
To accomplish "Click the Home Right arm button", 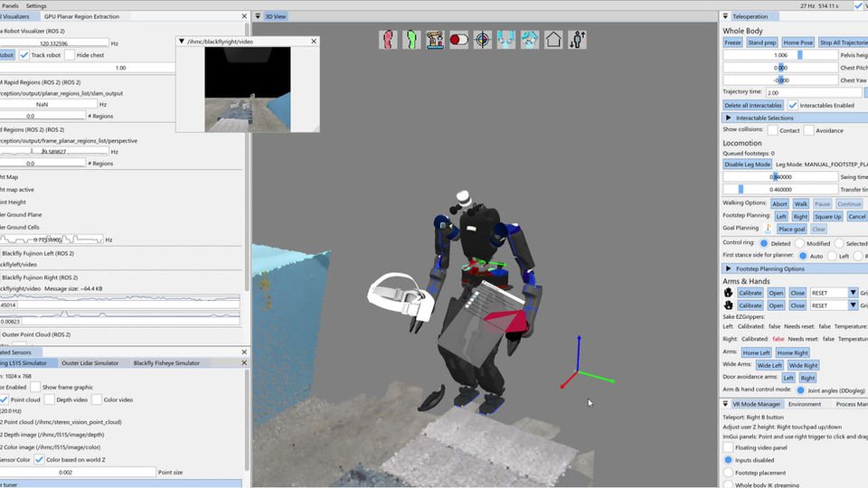I will [792, 352].
